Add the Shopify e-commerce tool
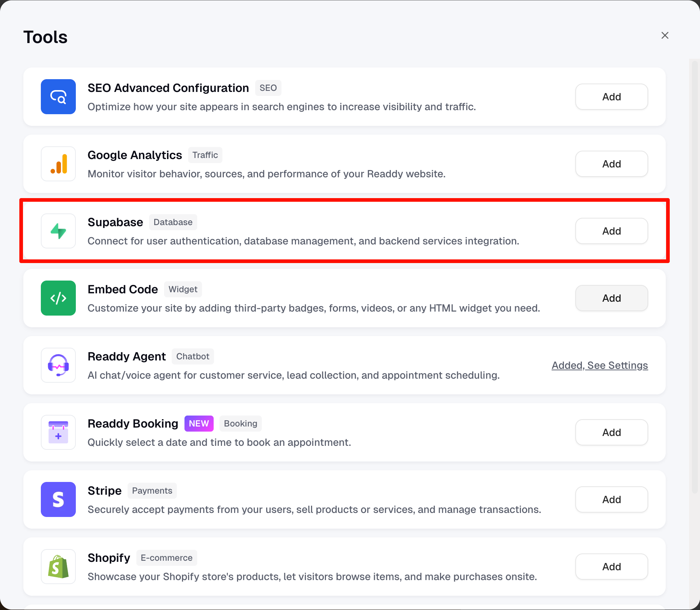This screenshot has height=610, width=700. pyautogui.click(x=611, y=567)
